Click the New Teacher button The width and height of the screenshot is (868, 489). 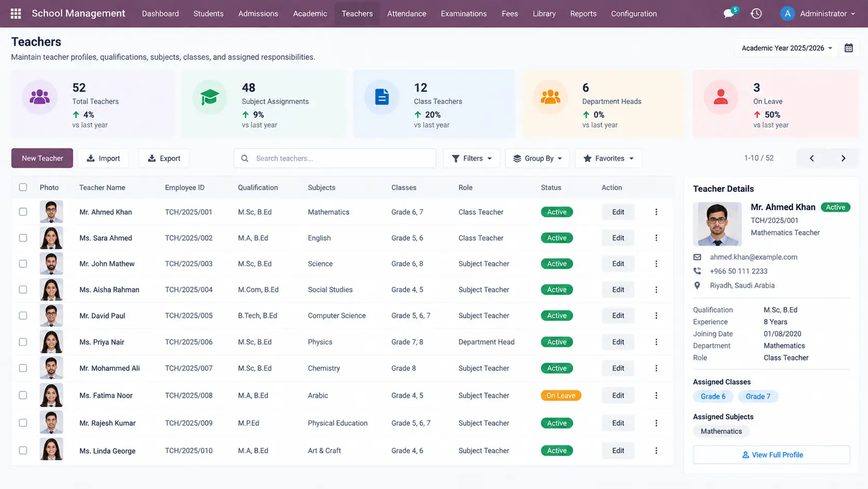(42, 158)
